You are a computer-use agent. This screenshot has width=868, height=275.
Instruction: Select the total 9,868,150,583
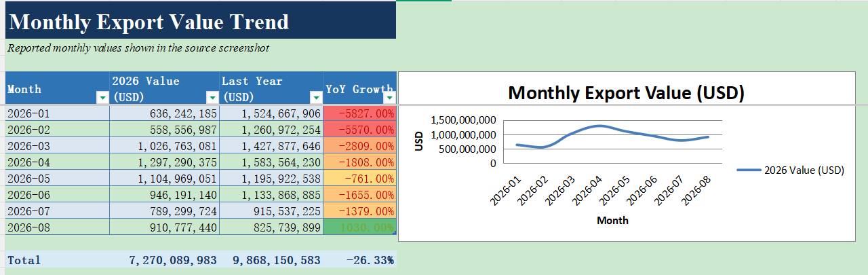click(271, 259)
